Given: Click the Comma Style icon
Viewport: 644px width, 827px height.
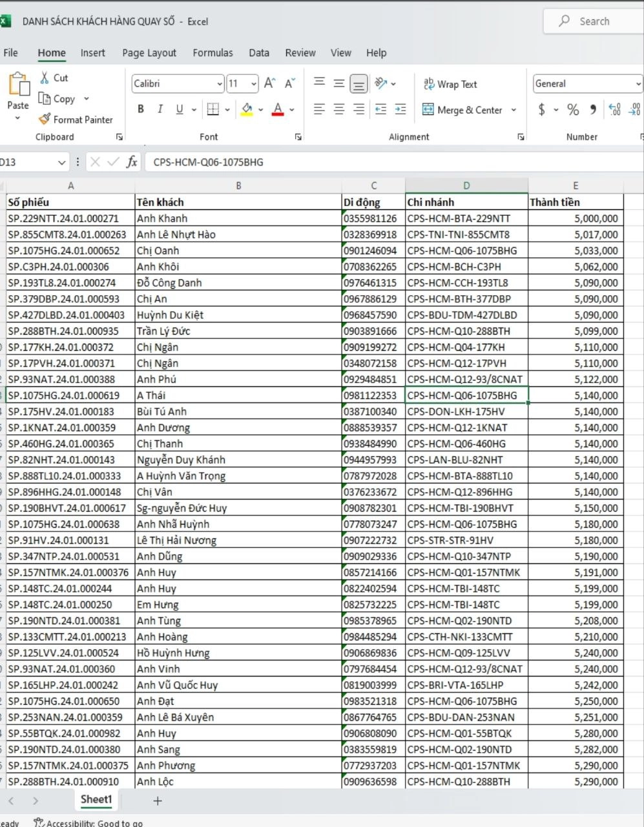Looking at the screenshot, I should 592,110.
